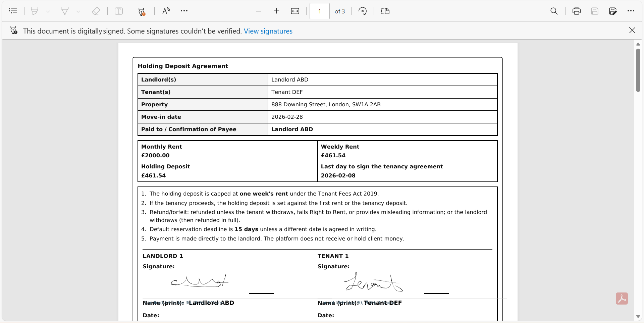Open browser settings and more menu
This screenshot has height=323, width=644.
pyautogui.click(x=631, y=10)
